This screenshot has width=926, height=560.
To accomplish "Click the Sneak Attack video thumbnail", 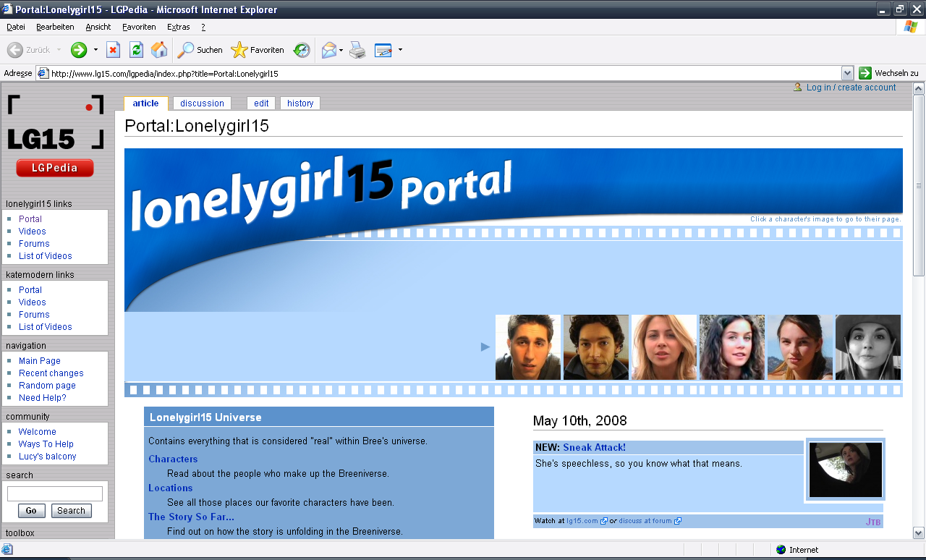I will 845,470.
